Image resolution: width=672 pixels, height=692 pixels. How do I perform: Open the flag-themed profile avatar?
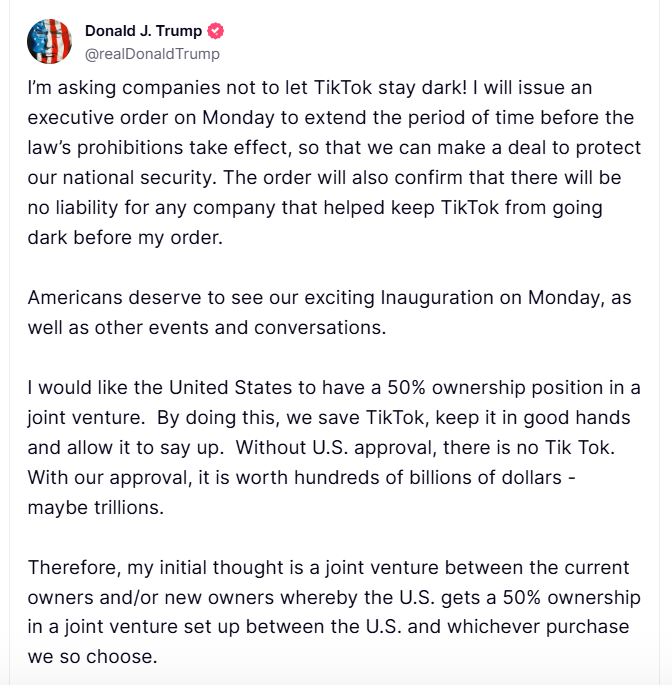tap(49, 41)
